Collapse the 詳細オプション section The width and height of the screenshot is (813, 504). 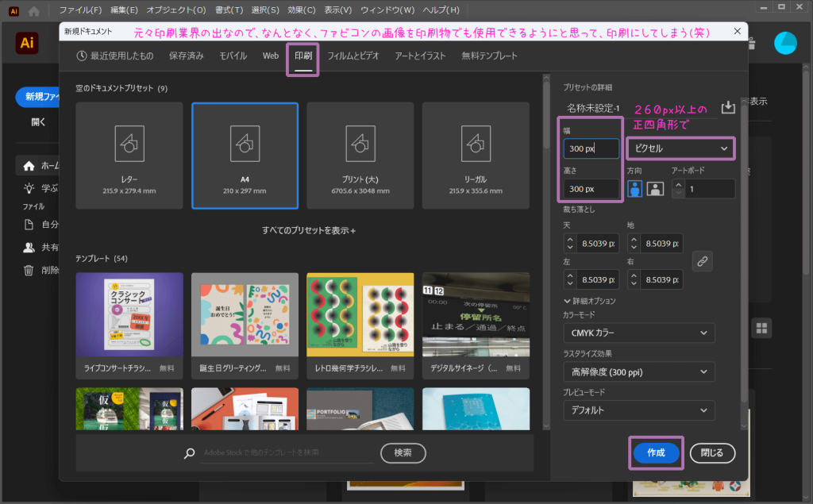pos(590,301)
